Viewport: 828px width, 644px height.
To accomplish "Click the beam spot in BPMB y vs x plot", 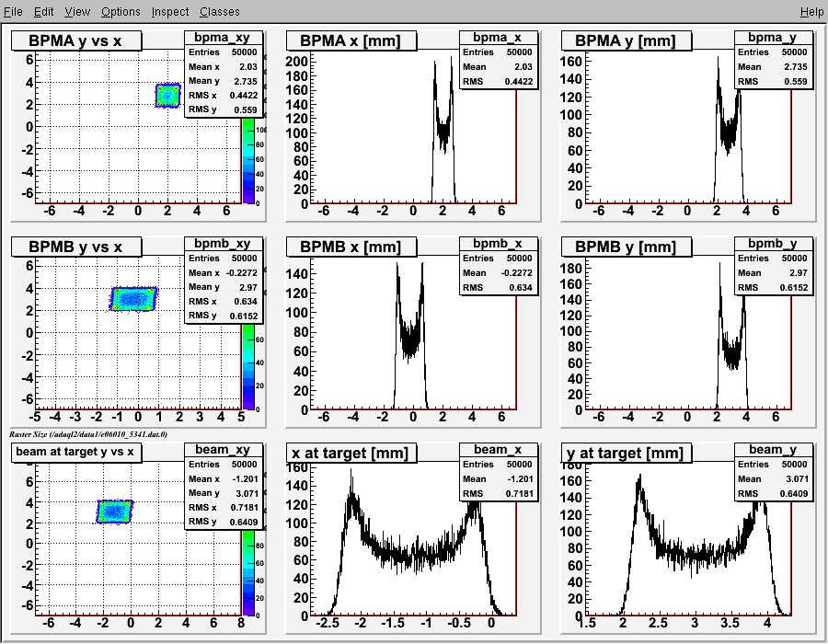I will pyautogui.click(x=133, y=299).
